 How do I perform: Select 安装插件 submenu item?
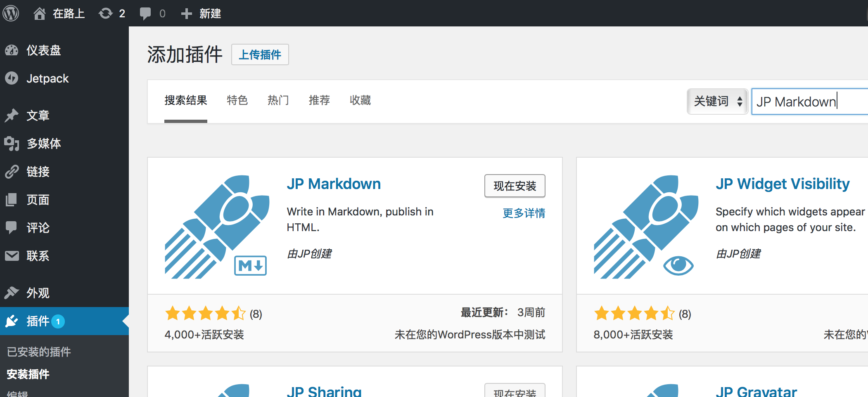click(28, 374)
